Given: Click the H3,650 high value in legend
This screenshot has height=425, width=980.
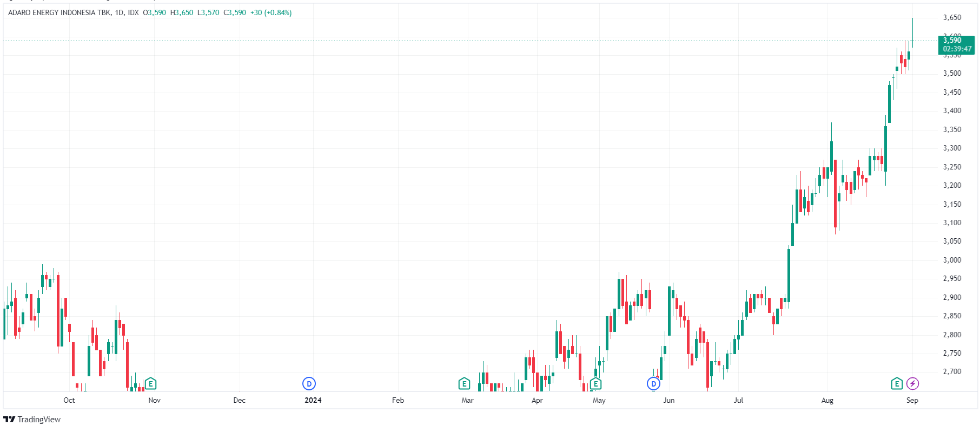Looking at the screenshot, I should tap(182, 12).
